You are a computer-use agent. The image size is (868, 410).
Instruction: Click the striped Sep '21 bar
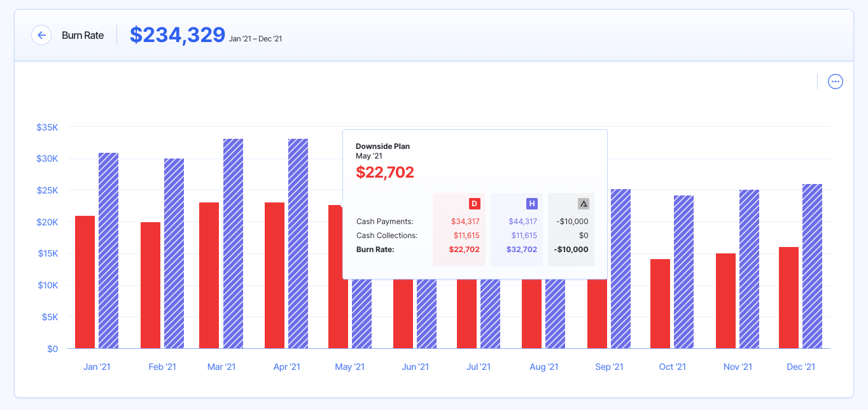pos(620,269)
